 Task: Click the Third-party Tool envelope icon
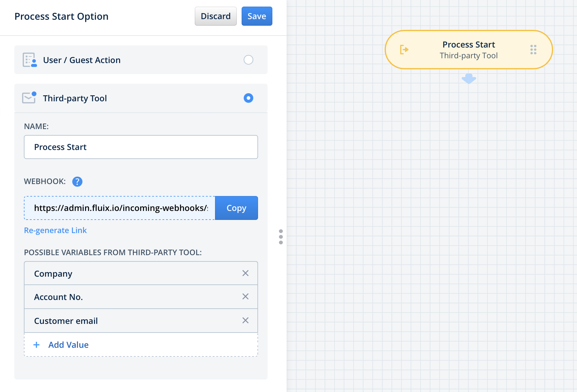click(29, 98)
